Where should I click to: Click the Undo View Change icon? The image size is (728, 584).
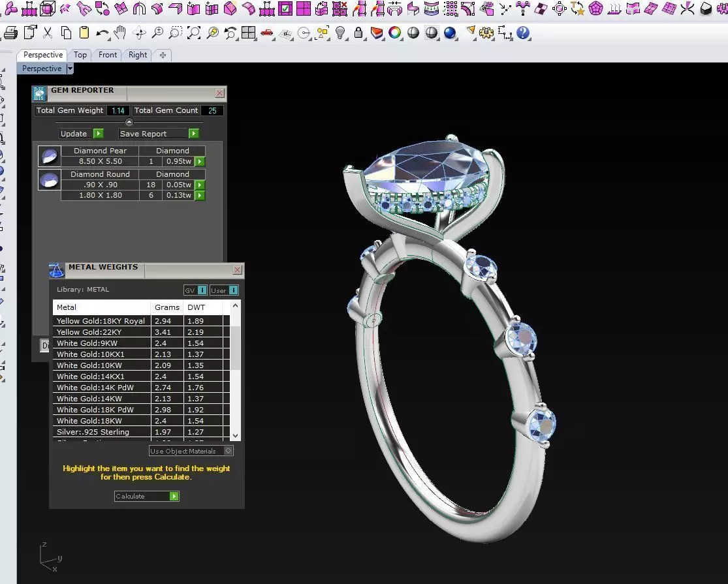(x=230, y=33)
